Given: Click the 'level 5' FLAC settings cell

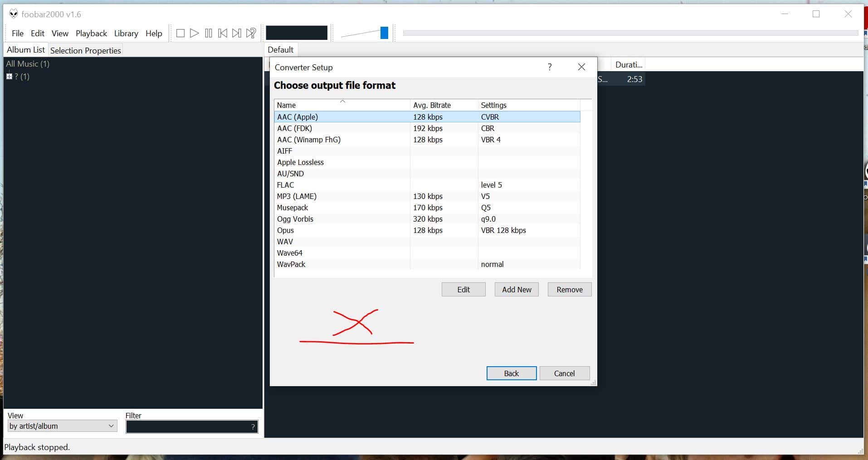Looking at the screenshot, I should 492,185.
